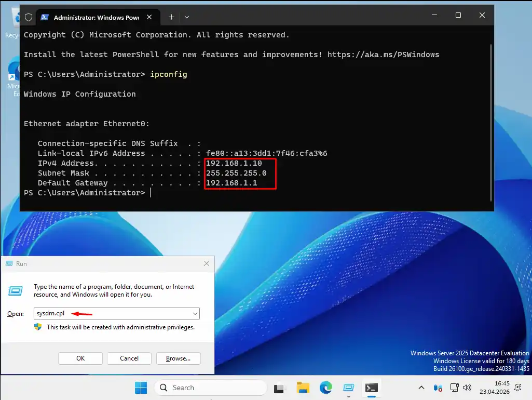The height and width of the screenshot is (400, 532).
Task: Open Task View from the taskbar
Action: click(279, 388)
